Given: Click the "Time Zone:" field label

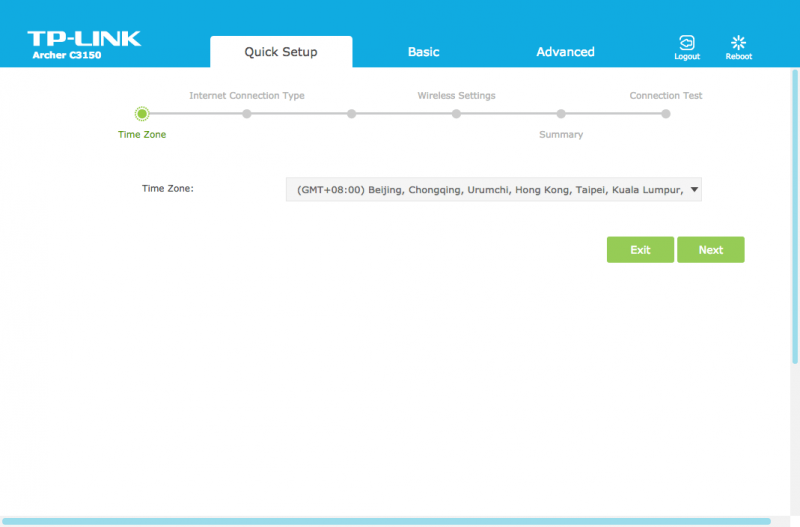Looking at the screenshot, I should pos(168,188).
